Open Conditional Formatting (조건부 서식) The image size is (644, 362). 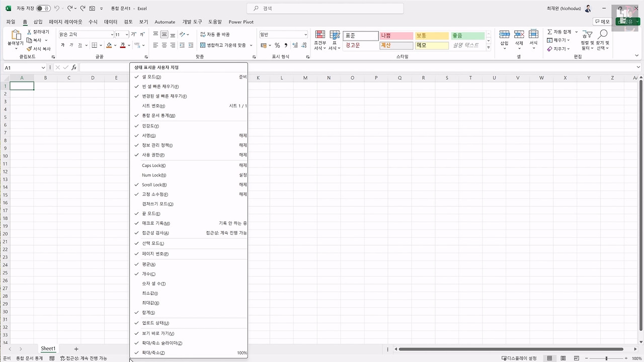coord(320,40)
